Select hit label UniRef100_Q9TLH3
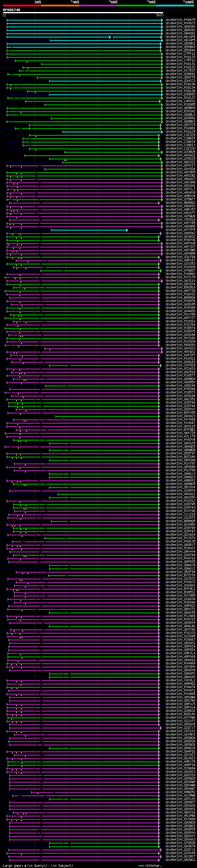197x868 pixels. tap(180, 799)
